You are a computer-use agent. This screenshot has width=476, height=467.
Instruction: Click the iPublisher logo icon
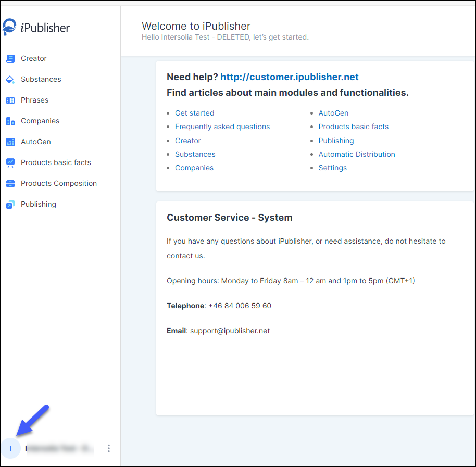coord(9,27)
